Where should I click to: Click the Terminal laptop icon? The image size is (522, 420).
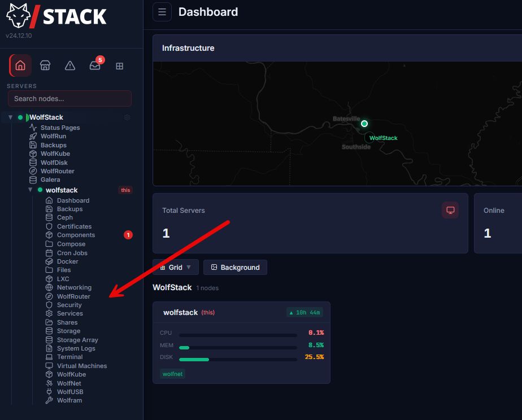(49, 357)
